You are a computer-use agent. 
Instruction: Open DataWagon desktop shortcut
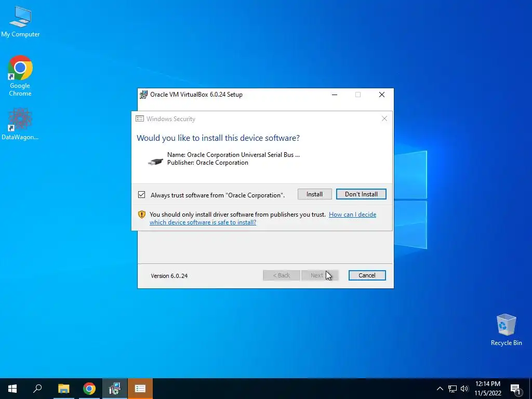(20, 124)
